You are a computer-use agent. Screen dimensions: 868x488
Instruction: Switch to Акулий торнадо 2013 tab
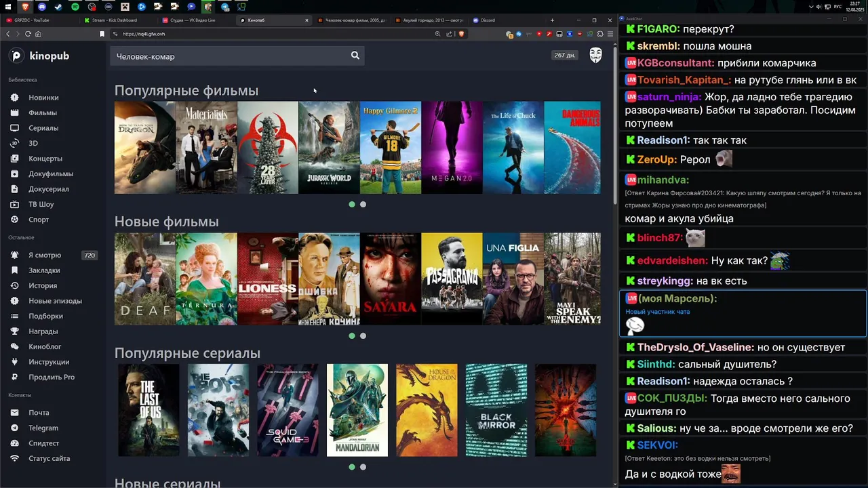pyautogui.click(x=429, y=20)
